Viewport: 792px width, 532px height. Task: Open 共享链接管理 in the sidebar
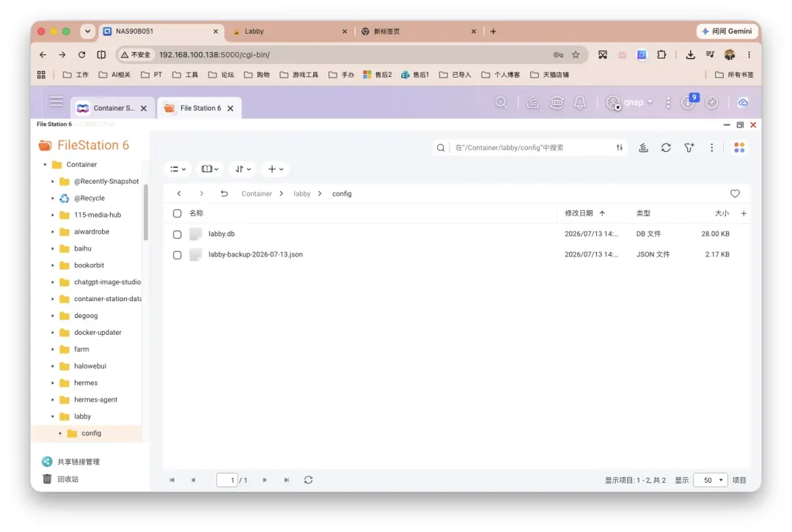[78, 462]
